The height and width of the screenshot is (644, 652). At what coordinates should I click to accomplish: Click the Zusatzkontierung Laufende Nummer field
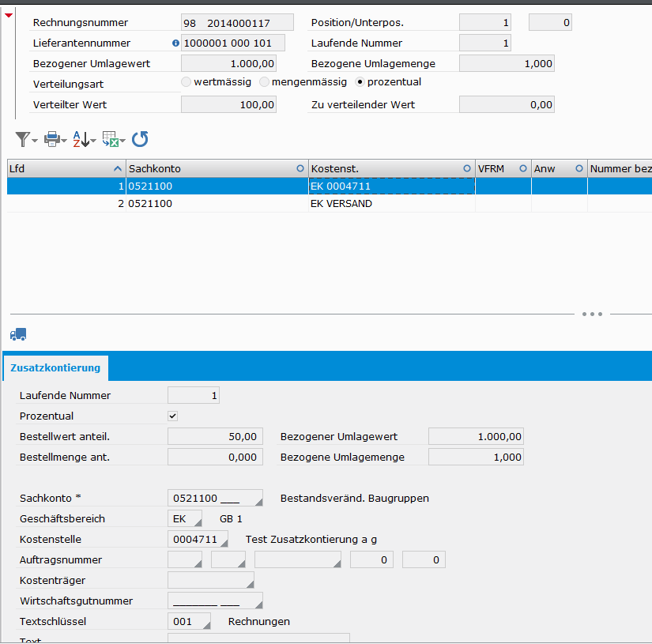coord(194,395)
